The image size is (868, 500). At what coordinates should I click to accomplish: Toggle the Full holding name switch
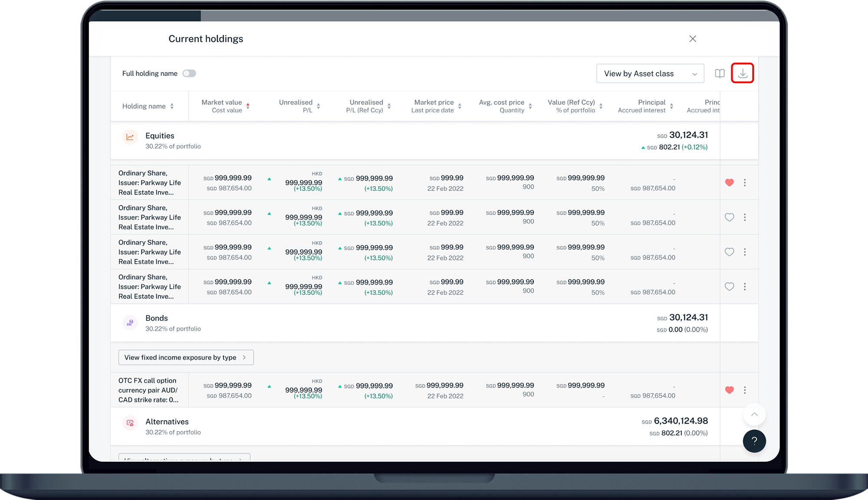tap(189, 73)
